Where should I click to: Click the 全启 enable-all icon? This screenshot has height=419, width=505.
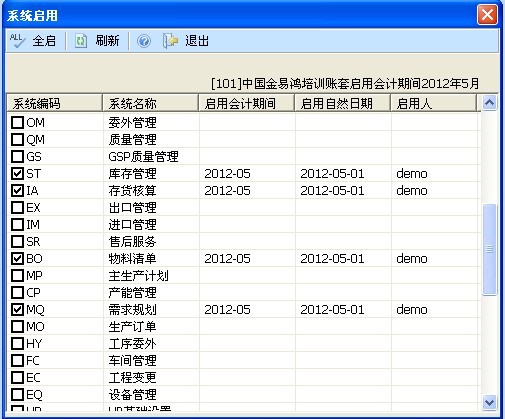[17, 41]
